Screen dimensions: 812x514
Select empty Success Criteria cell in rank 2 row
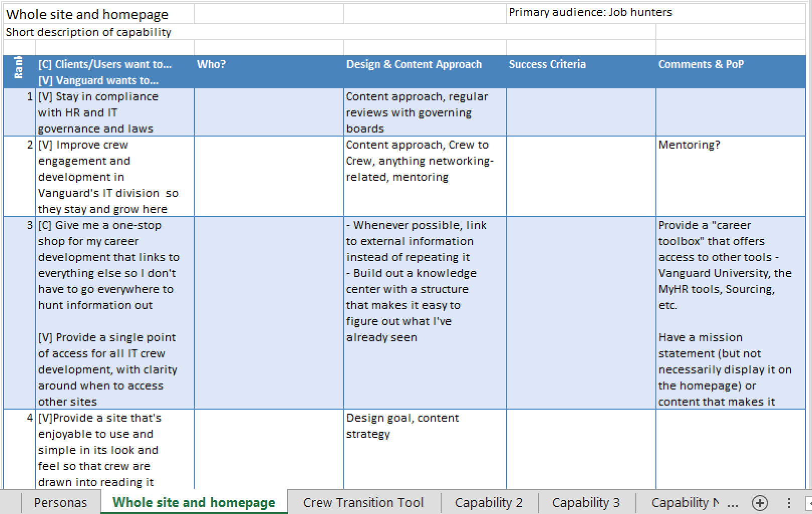[581, 177]
